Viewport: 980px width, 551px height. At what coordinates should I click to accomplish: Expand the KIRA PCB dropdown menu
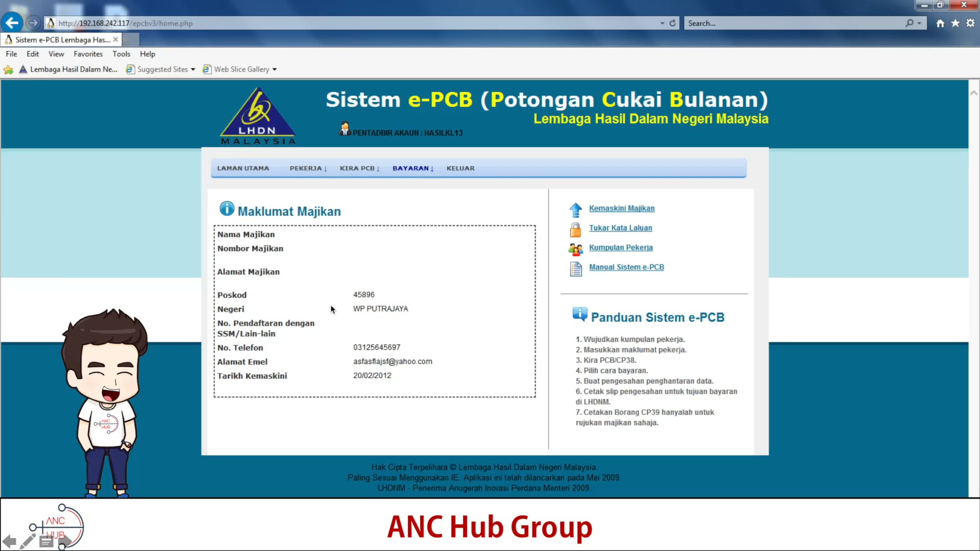click(x=359, y=168)
